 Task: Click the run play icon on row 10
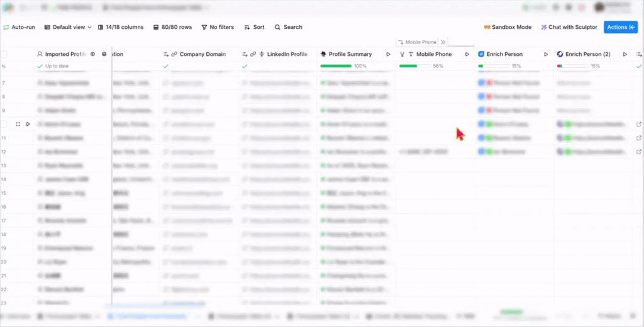tap(28, 124)
